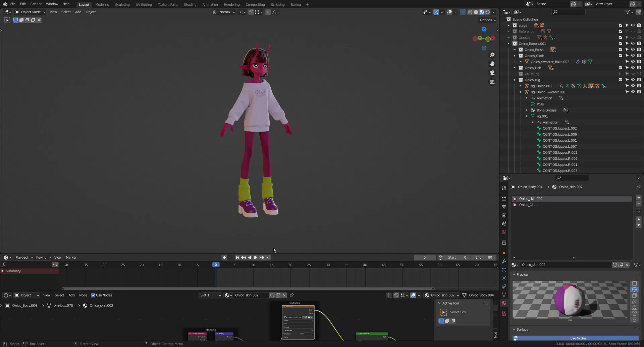Toggle viewport overlays display
The height and width of the screenshot is (347, 644).
pos(449,12)
